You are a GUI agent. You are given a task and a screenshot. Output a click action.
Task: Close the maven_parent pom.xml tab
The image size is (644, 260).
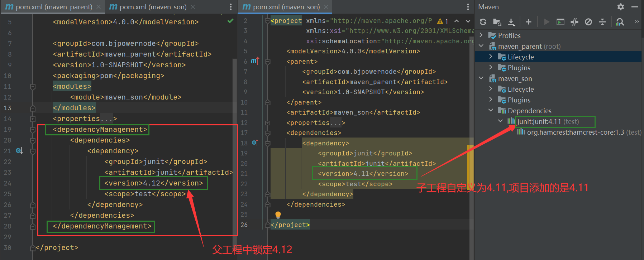(99, 7)
